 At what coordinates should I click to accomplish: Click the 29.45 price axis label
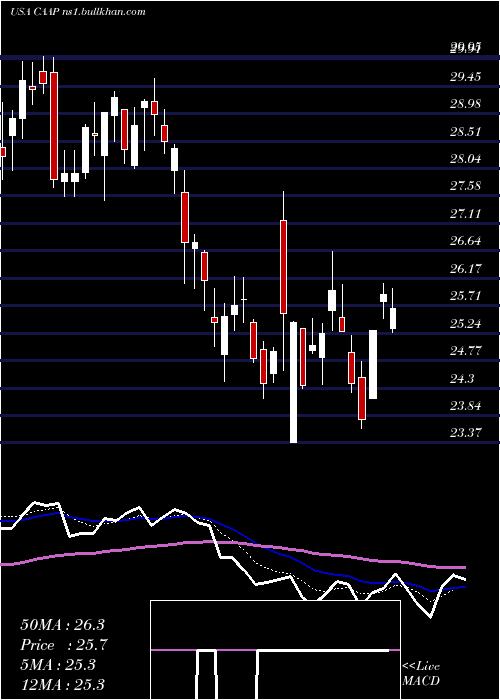465,77
